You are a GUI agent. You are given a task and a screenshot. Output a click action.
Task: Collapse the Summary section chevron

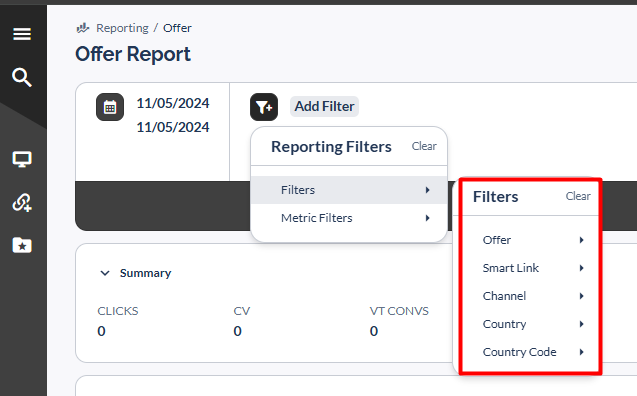[x=105, y=273]
